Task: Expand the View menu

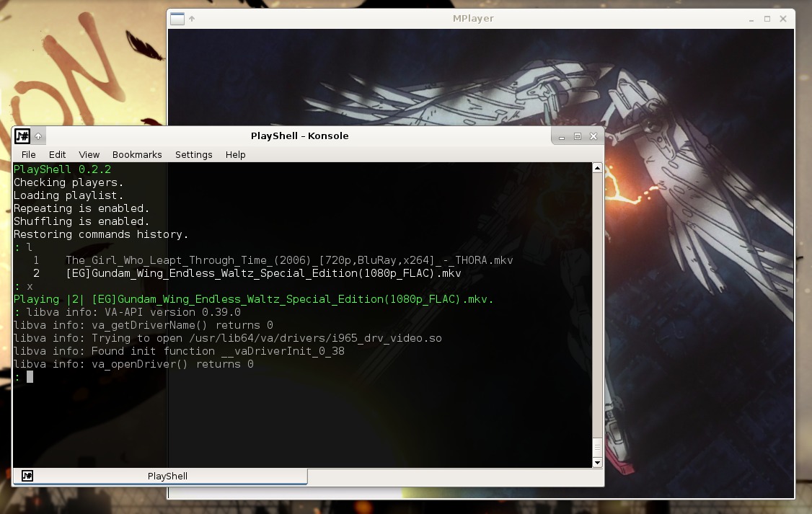Action: [x=89, y=154]
